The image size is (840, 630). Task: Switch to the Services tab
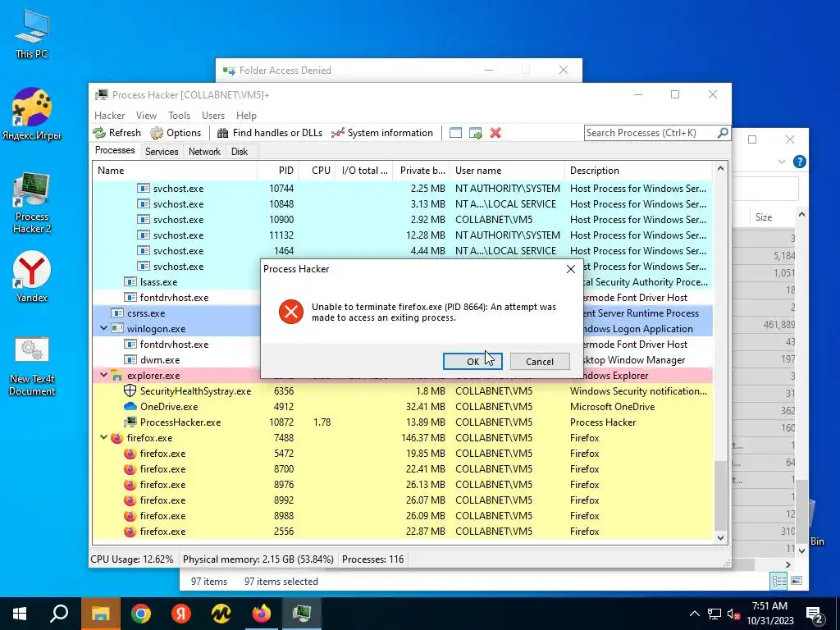pyautogui.click(x=162, y=152)
